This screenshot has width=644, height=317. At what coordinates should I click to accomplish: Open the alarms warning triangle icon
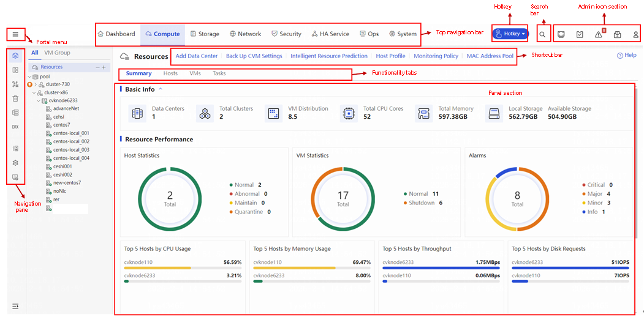click(598, 34)
